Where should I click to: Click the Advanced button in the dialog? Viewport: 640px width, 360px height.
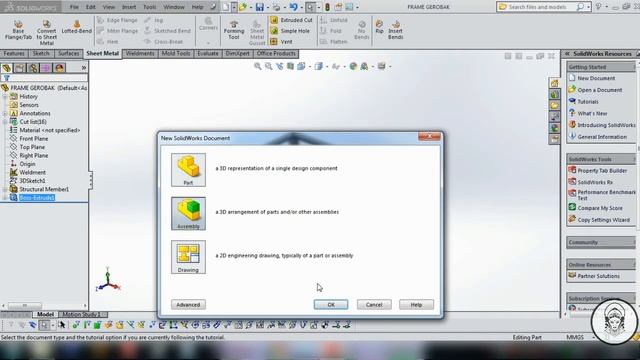[188, 304]
